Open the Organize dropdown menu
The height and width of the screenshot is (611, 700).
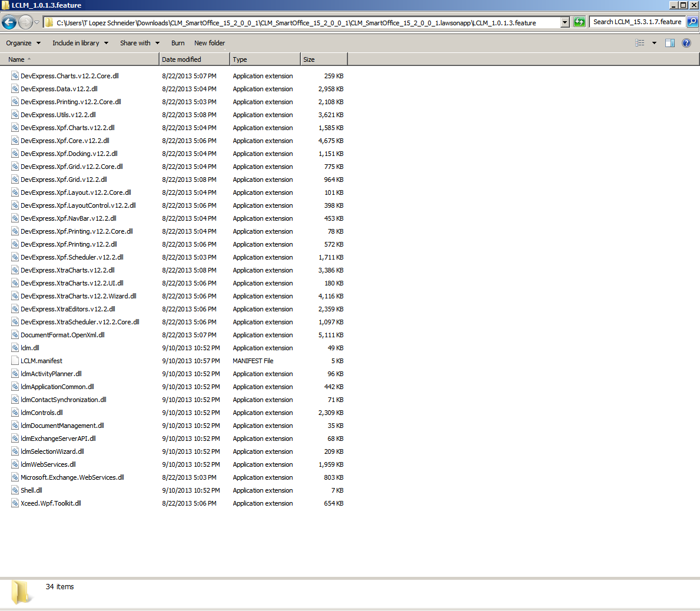click(24, 43)
